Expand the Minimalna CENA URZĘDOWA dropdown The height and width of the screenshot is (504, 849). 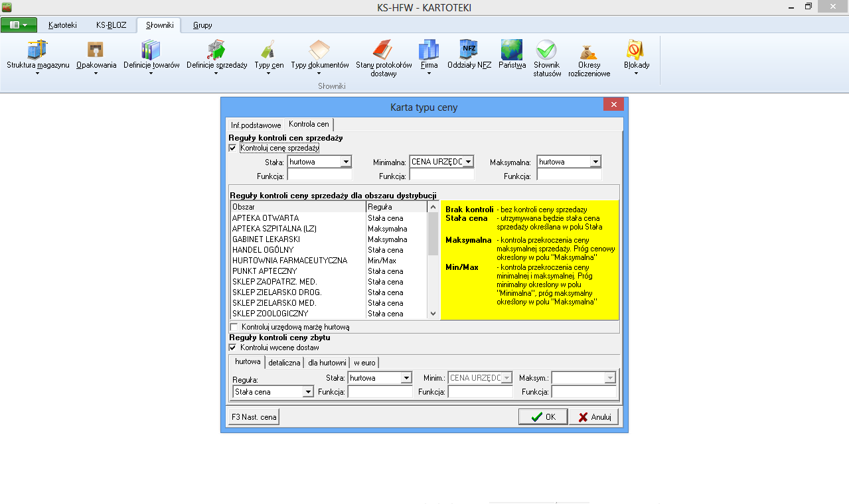click(x=468, y=162)
